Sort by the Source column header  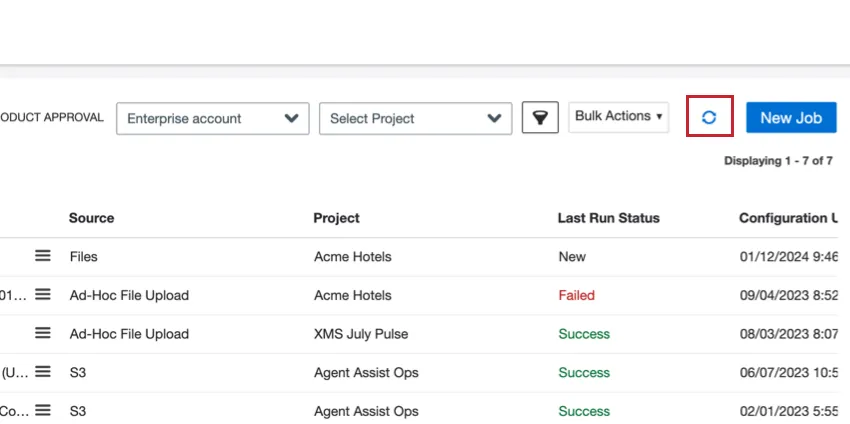pos(91,218)
